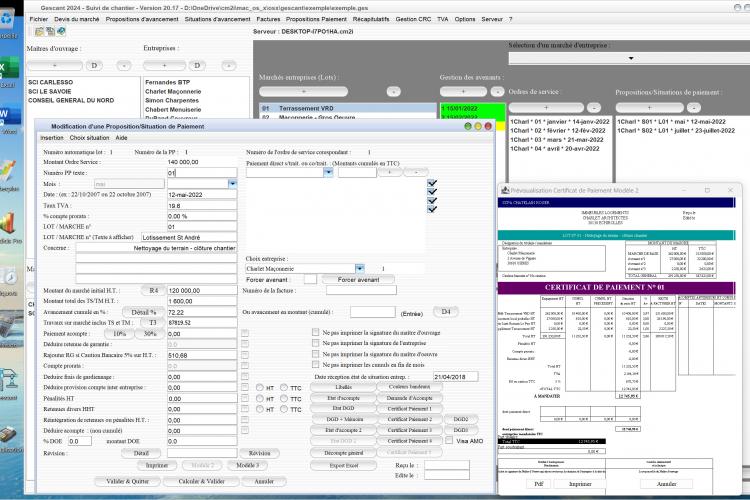
Task: Click the Export Excel button
Action: [x=343, y=466]
